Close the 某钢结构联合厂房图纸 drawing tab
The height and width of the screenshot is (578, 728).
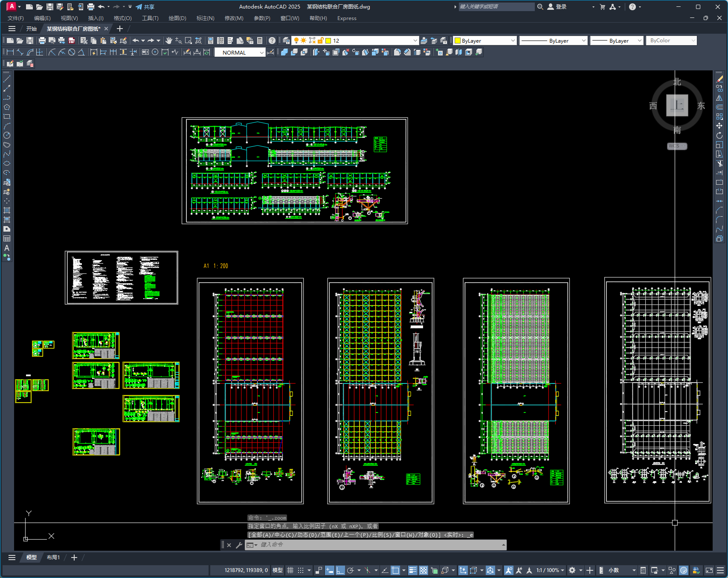point(106,29)
